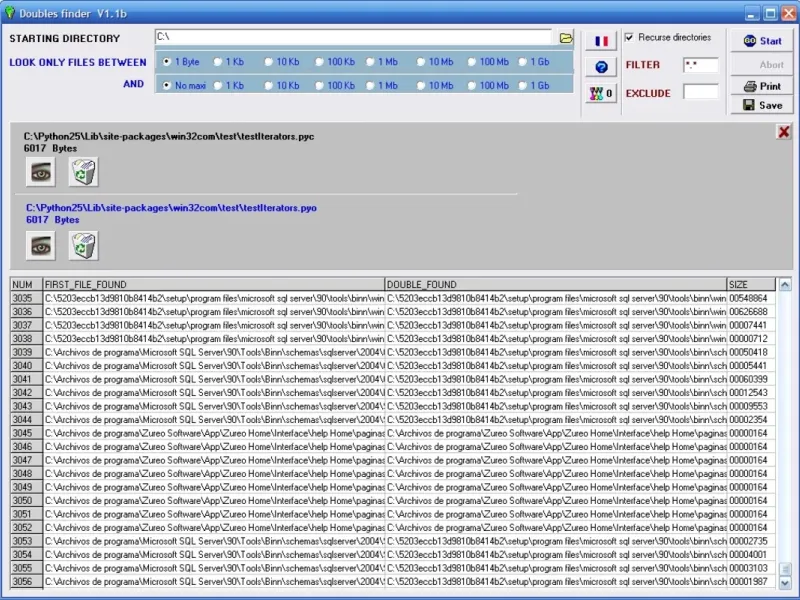Save the results list

[x=762, y=105]
